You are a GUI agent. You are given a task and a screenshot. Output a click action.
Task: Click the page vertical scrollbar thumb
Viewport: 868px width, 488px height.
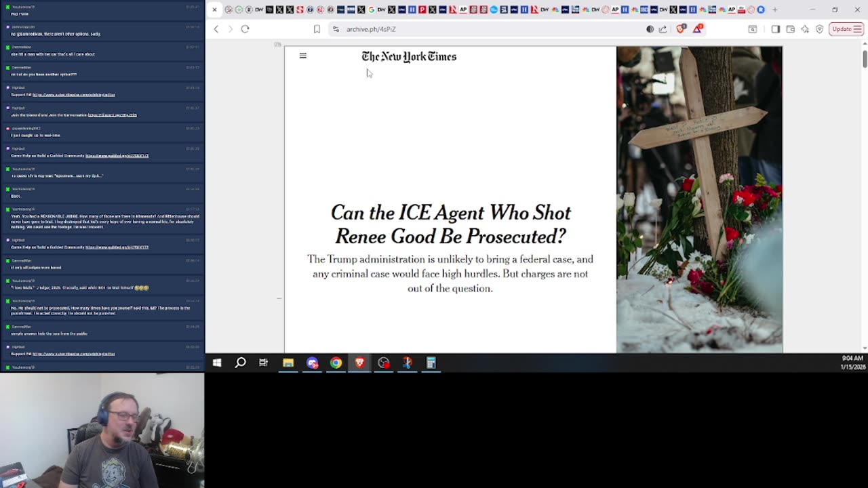point(865,58)
